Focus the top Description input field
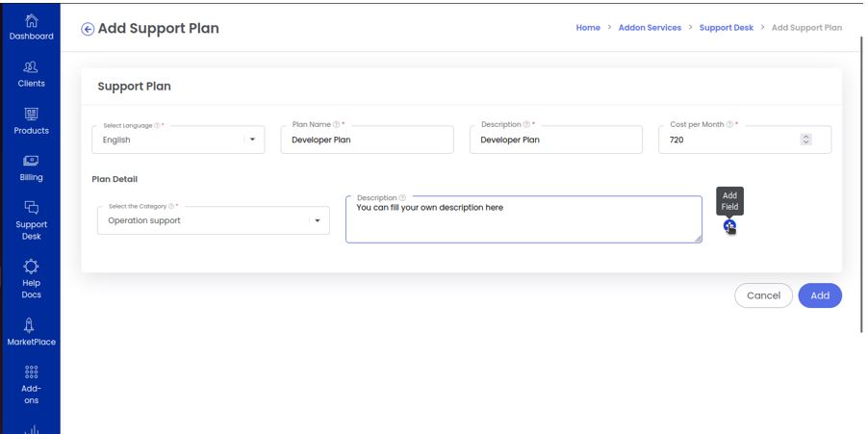The width and height of the screenshot is (868, 434). [556, 140]
